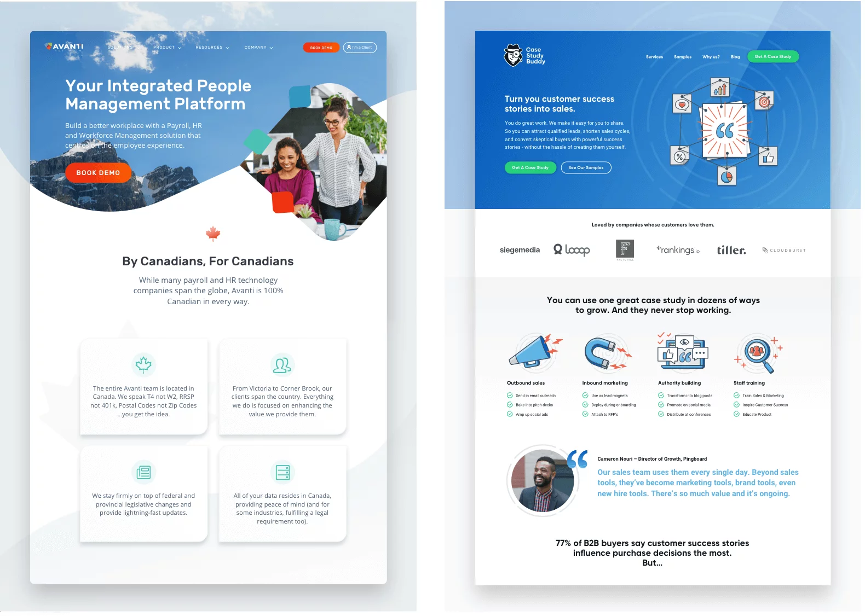Toggle the 'Use as lead magnets' checkmark

(585, 396)
